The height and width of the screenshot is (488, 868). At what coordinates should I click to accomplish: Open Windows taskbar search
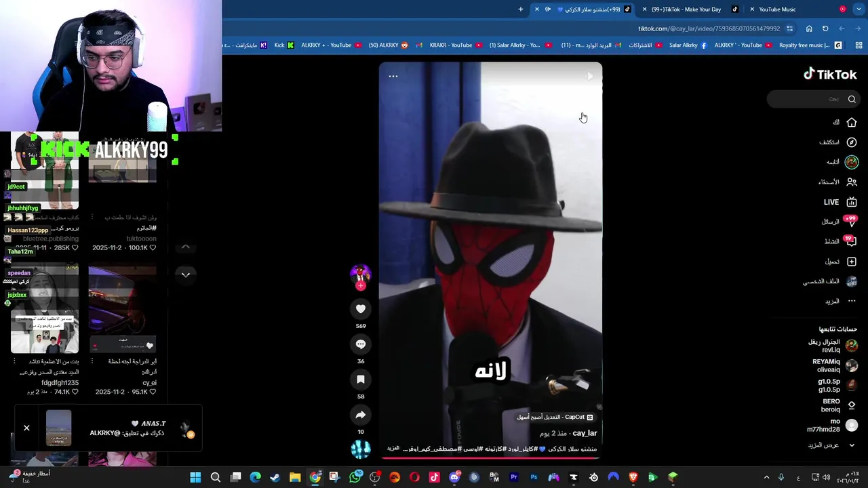216,478
